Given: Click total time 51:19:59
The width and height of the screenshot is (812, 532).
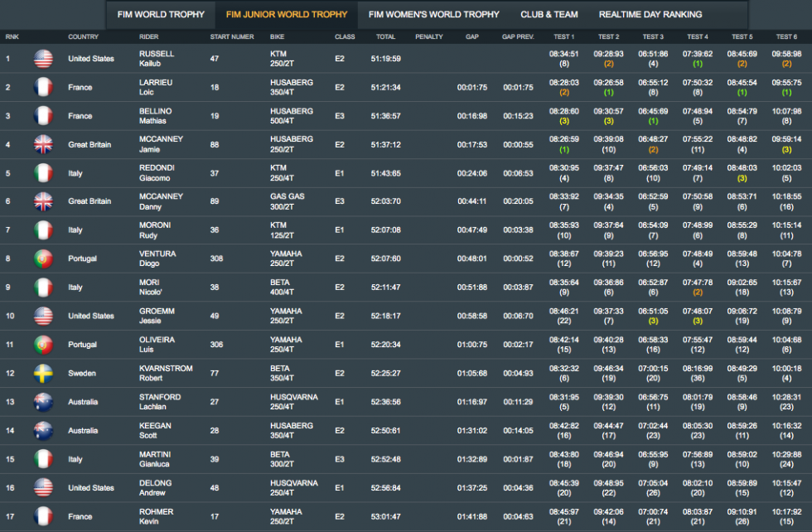Looking at the screenshot, I should pos(386,59).
